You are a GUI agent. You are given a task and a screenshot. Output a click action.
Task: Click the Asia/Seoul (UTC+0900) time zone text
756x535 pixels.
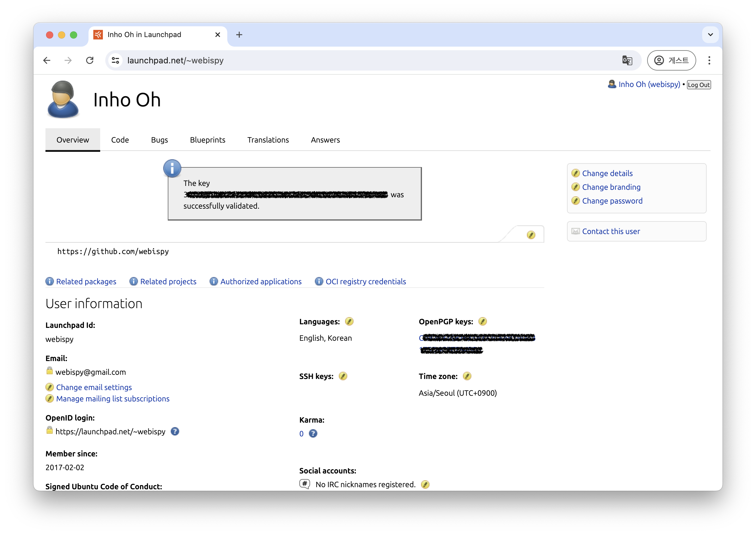pyautogui.click(x=458, y=393)
